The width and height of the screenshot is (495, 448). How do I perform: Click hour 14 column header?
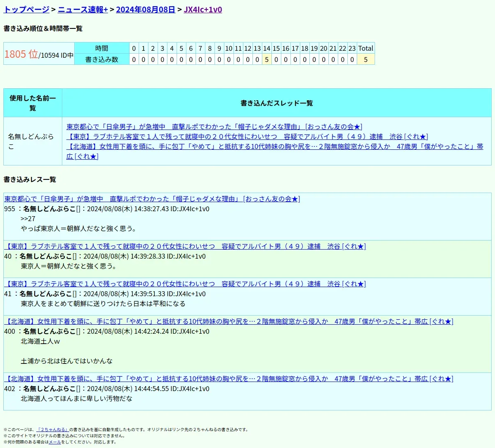pos(267,48)
